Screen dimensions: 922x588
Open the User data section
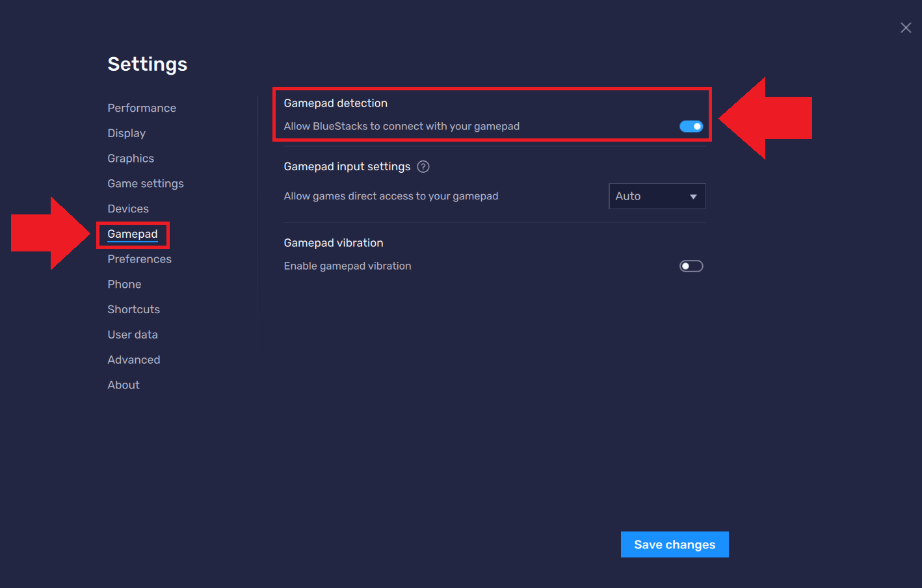coord(133,335)
